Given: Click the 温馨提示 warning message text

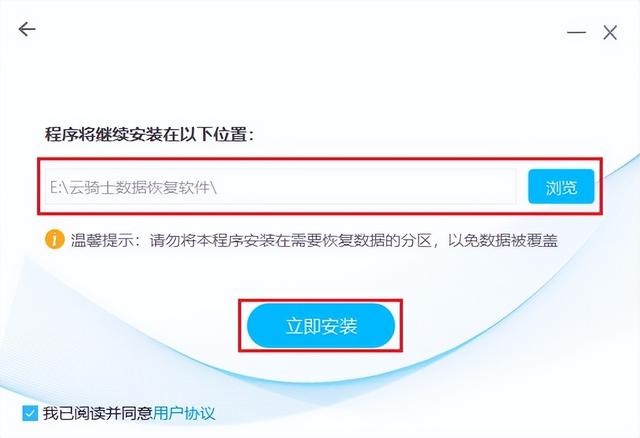Looking at the screenshot, I should point(314,240).
